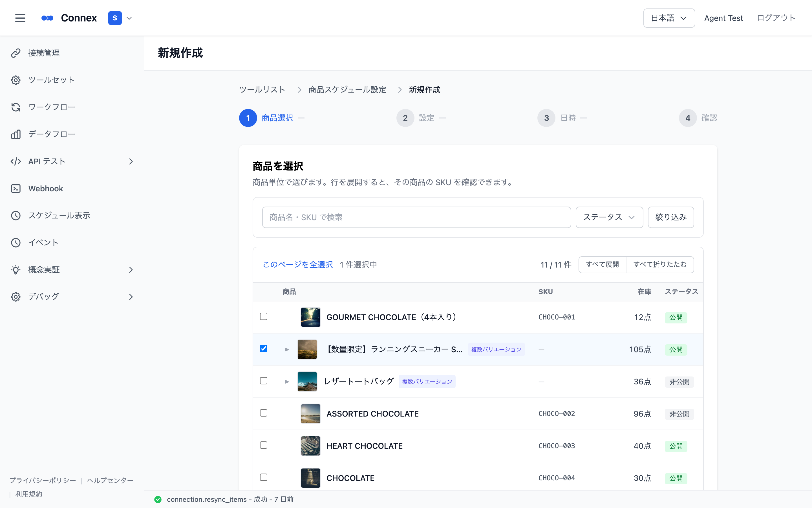
Task: Open the hamburger menu icon
Action: [20, 18]
